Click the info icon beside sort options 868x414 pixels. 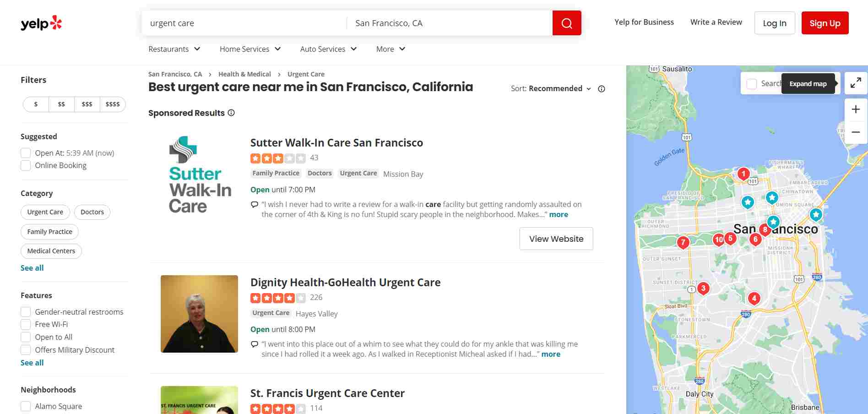click(601, 88)
